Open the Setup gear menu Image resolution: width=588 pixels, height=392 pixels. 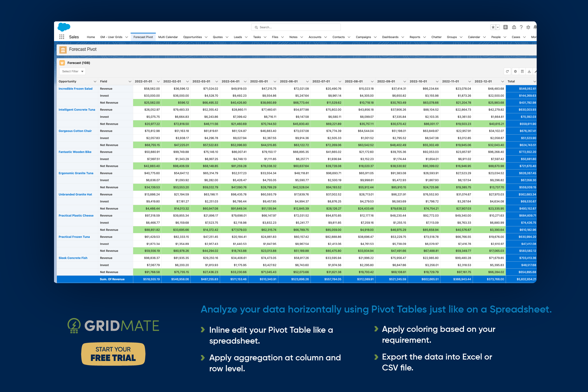click(528, 27)
